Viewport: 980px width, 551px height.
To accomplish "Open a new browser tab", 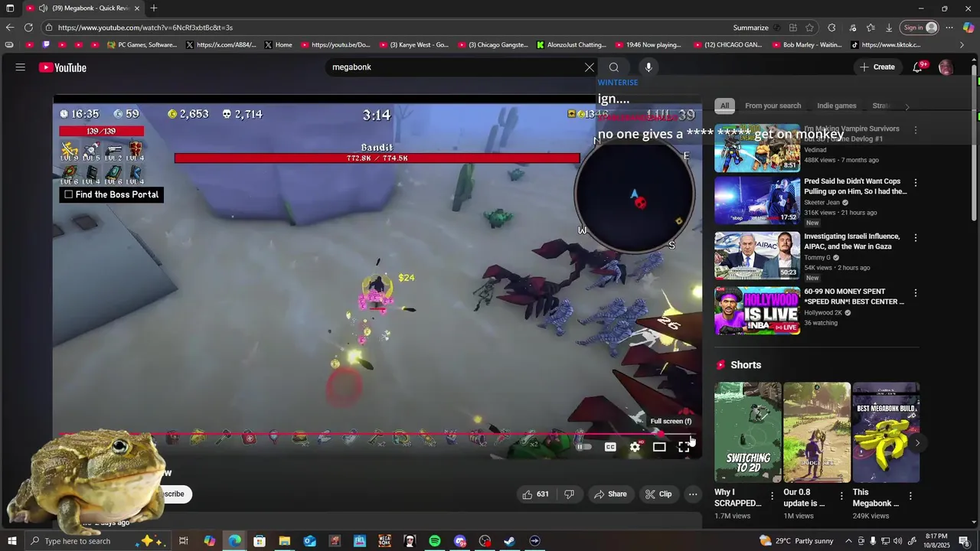I will (x=154, y=8).
